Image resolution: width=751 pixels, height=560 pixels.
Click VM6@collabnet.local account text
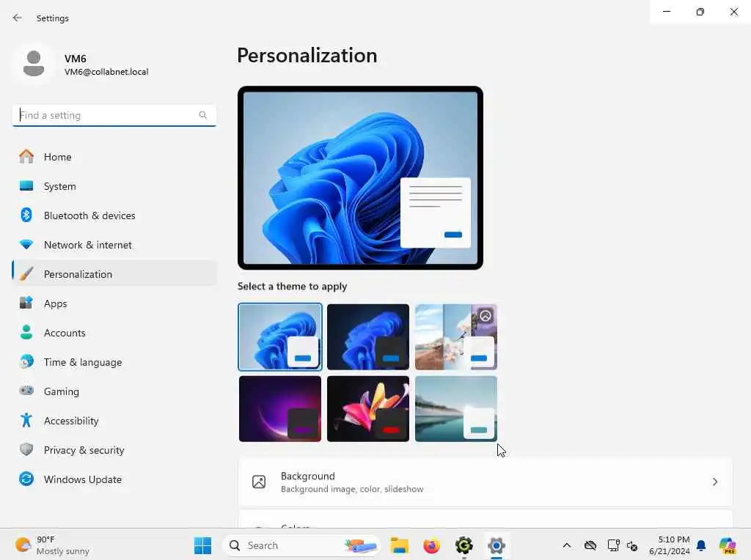coord(106,72)
